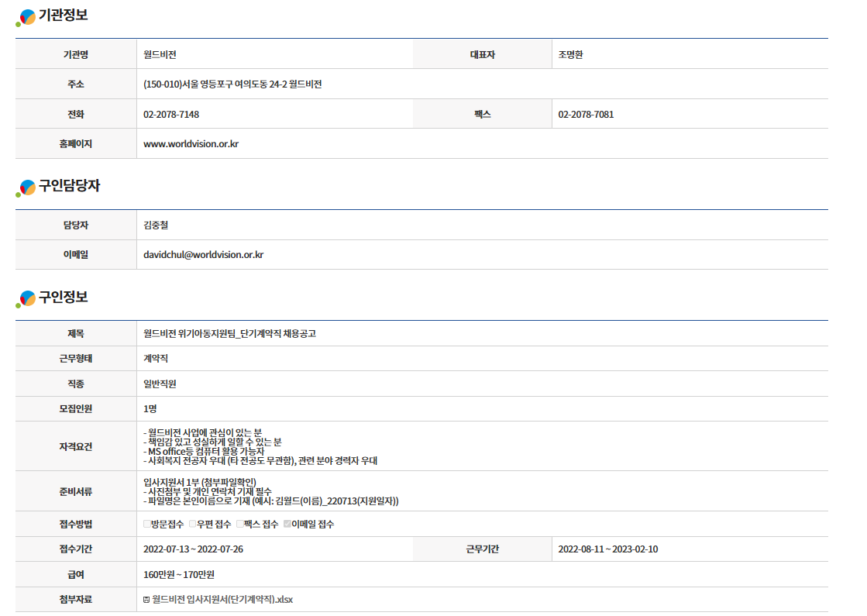Click the 구인담당자 section heading
The image size is (867, 616).
point(69,186)
